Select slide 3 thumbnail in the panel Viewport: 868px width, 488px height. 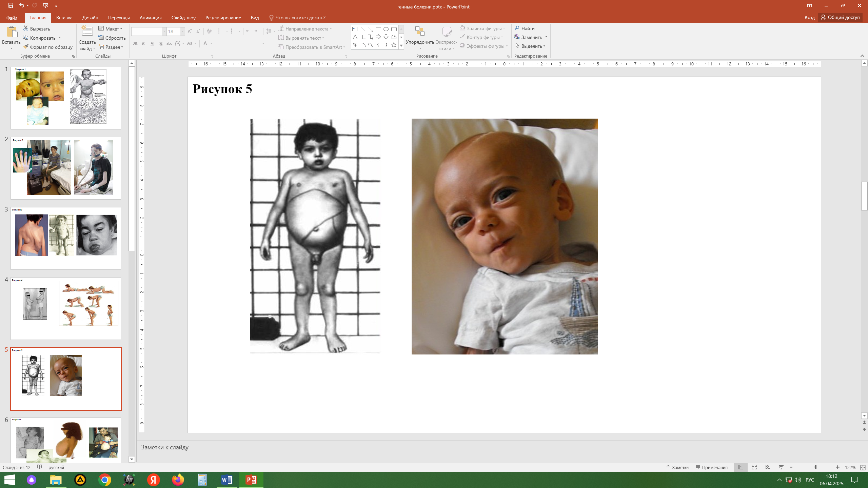point(65,238)
